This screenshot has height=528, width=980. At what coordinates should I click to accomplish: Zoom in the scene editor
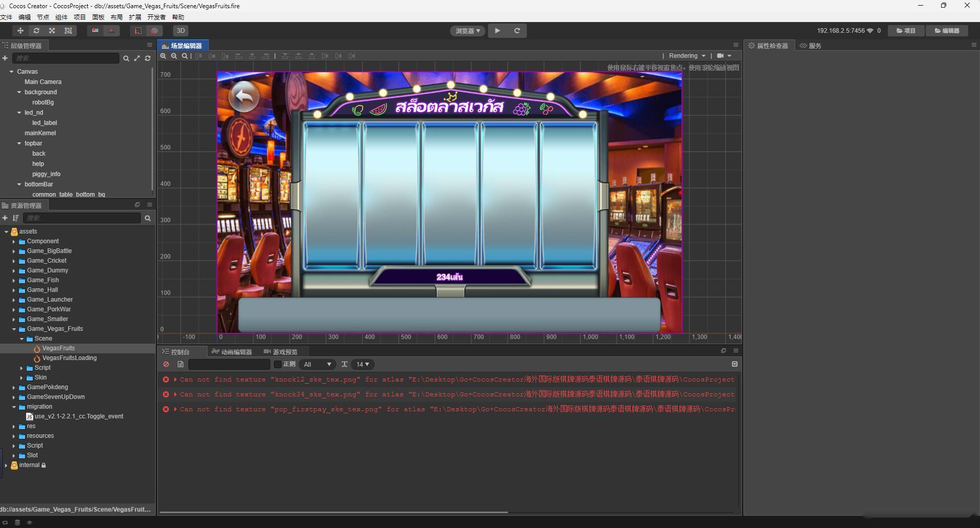point(163,56)
